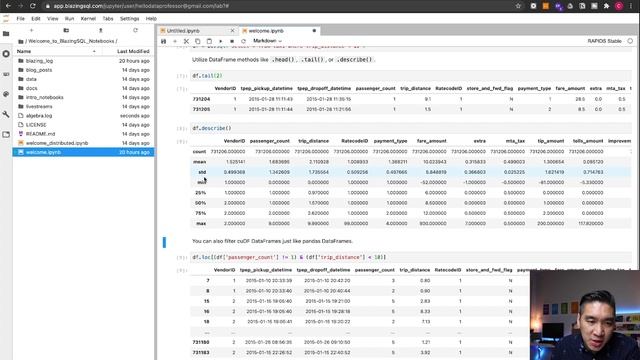Click the RAPIDS Stable kernel name
This screenshot has height=360, width=640.
(604, 41)
